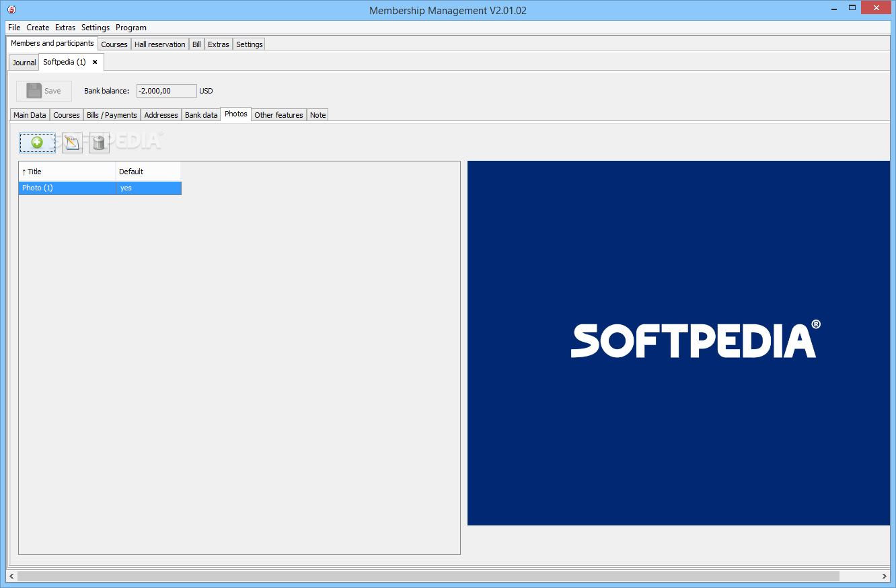The height and width of the screenshot is (588, 896).
Task: Open the Bills / Payments tab
Action: click(x=112, y=115)
